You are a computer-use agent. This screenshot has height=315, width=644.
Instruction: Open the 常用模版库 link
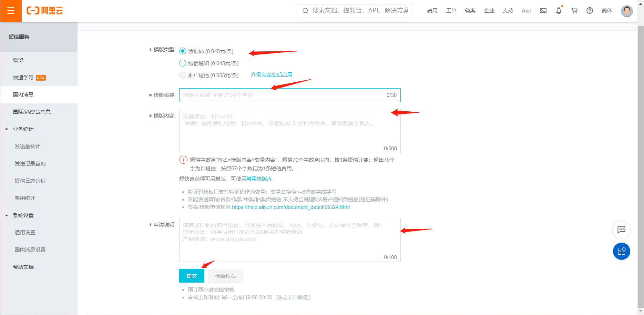259,179
